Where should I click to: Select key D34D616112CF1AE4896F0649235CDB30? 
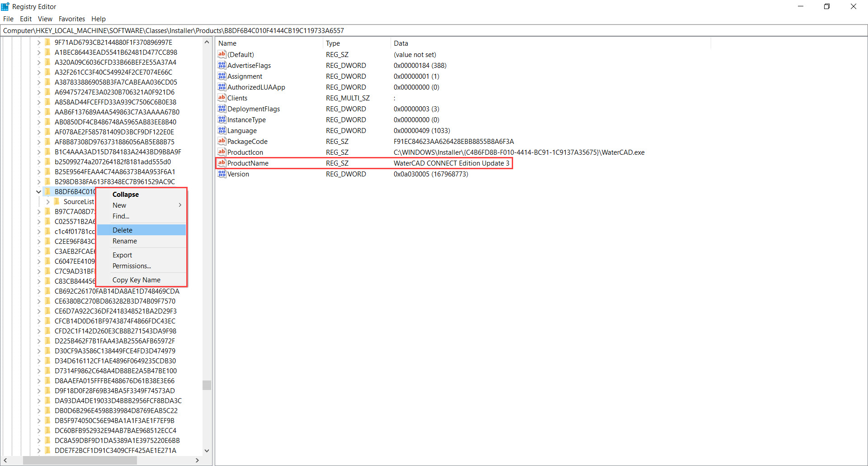pyautogui.click(x=115, y=361)
